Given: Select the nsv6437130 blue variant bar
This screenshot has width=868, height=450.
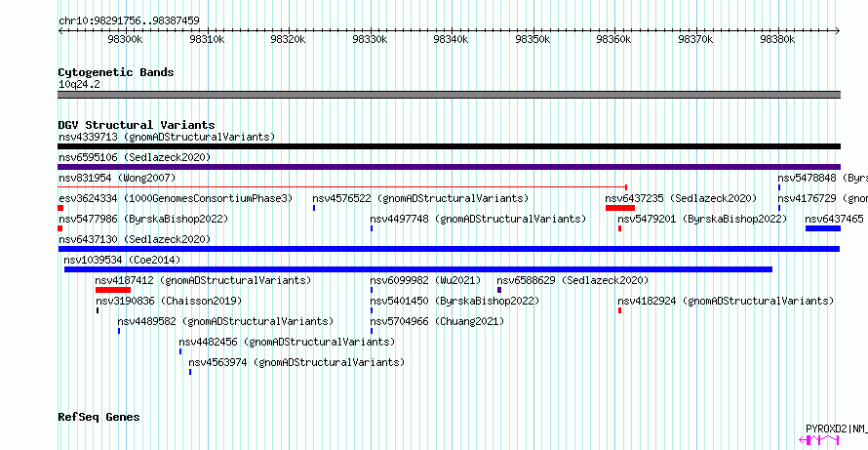Looking at the screenshot, I should tap(449, 249).
